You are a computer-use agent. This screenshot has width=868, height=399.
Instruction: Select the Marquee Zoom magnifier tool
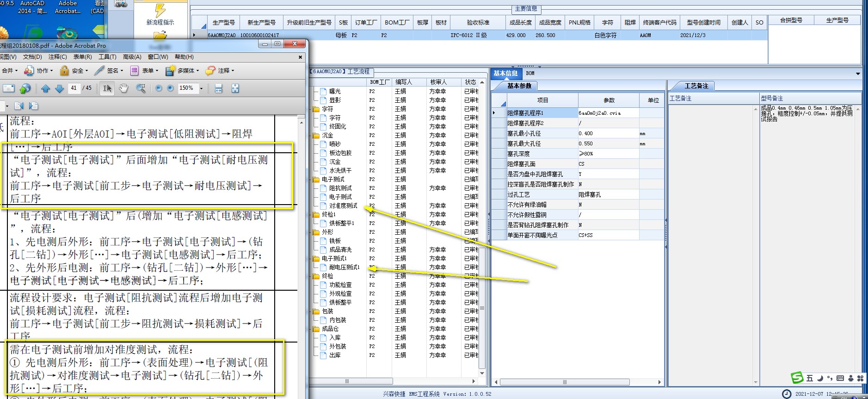(x=141, y=88)
